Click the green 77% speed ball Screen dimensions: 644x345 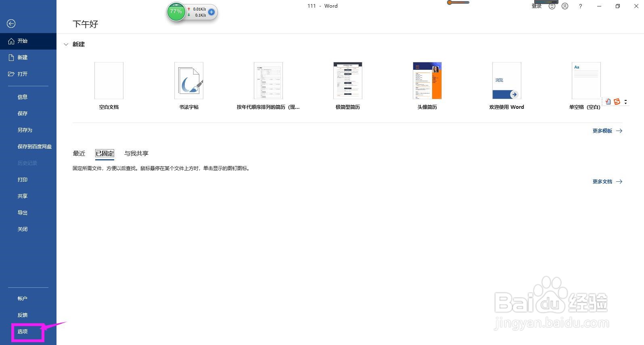pyautogui.click(x=176, y=12)
